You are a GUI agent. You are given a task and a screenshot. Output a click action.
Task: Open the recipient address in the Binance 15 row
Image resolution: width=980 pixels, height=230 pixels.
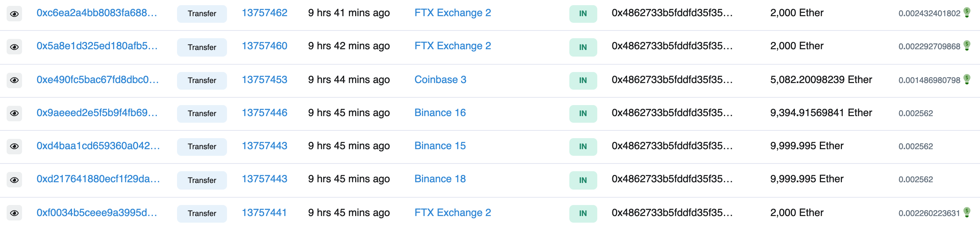(x=672, y=146)
